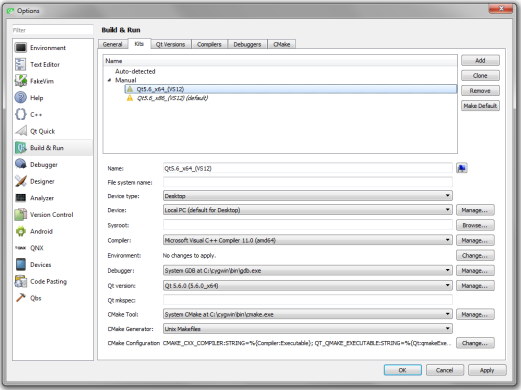Open the Text Editor category
Viewport: 521px width, 390px height.
point(53,64)
